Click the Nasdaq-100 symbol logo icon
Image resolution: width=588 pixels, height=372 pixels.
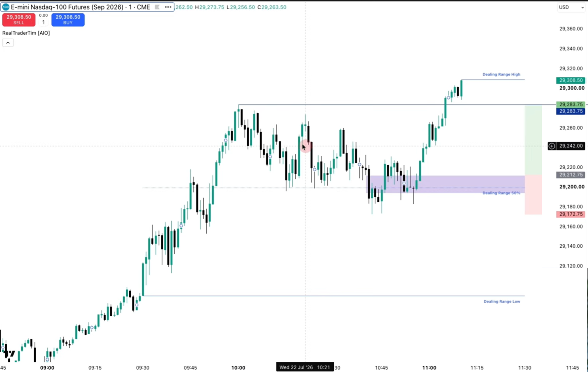pyautogui.click(x=6, y=7)
